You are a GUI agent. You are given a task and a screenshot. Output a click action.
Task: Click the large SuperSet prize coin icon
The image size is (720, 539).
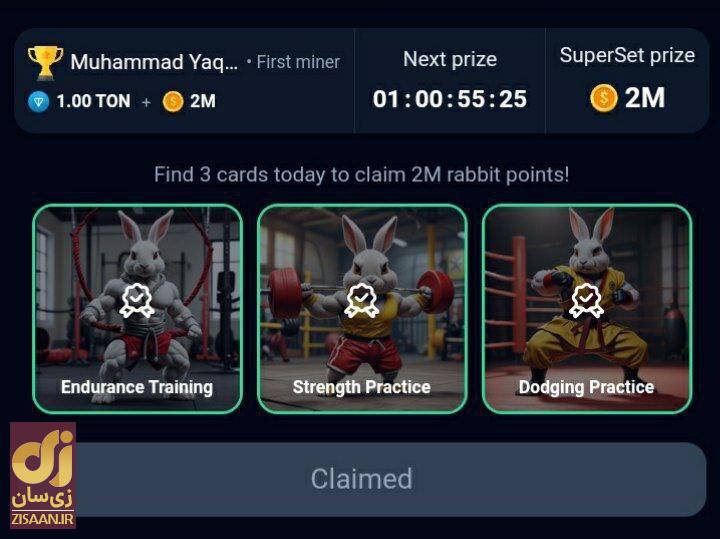point(603,98)
